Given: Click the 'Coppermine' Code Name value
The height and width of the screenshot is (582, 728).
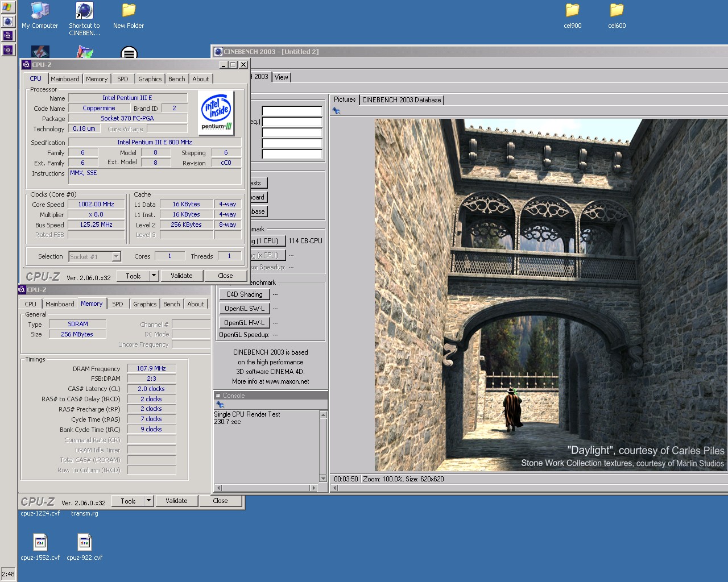Looking at the screenshot, I should 99,108.
